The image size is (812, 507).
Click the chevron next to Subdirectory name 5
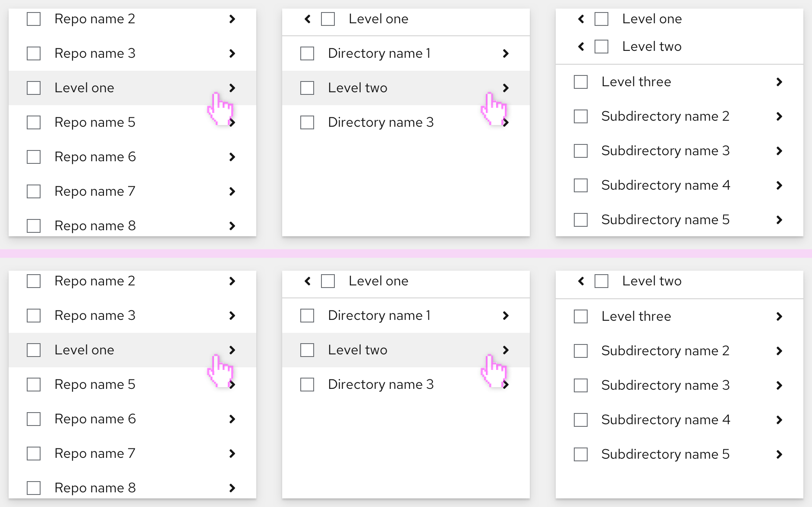tap(779, 220)
